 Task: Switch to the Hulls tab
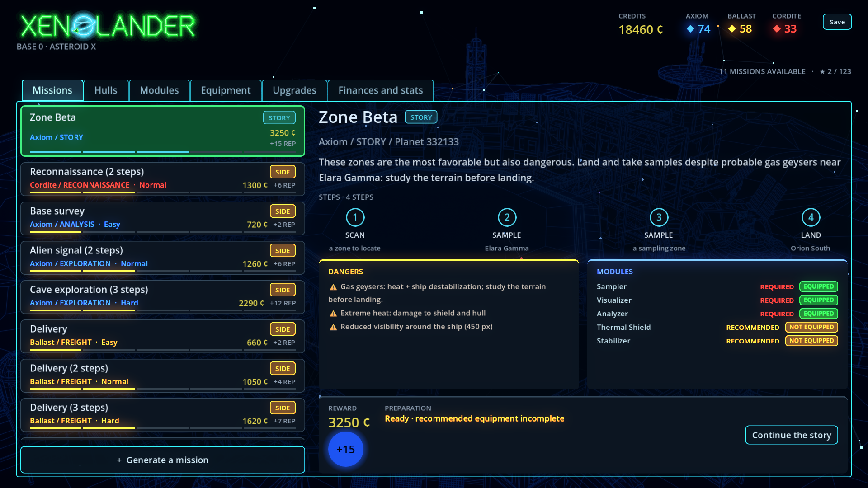(x=106, y=90)
